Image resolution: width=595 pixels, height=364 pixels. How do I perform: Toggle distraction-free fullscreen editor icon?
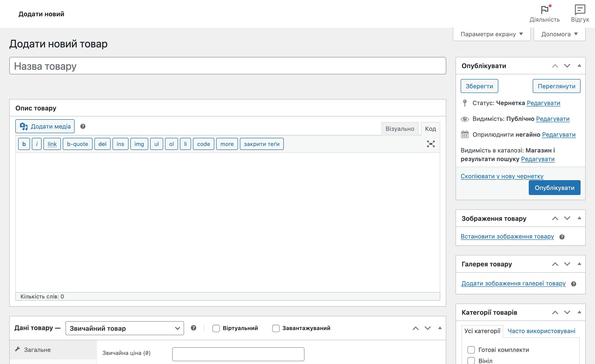click(430, 144)
